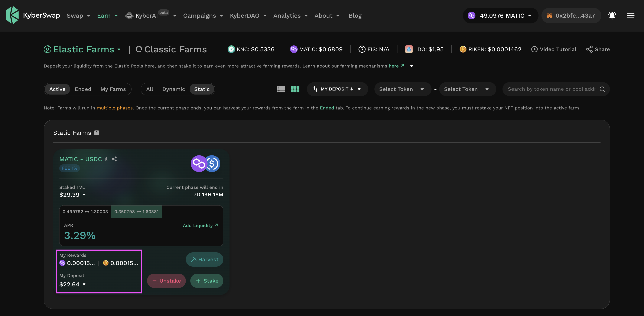Select the All farm types filter

[x=150, y=89]
